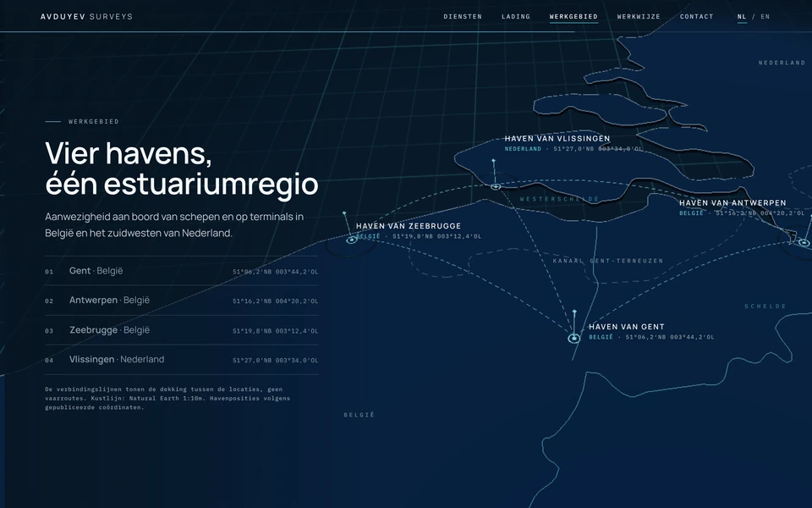
Task: Click the KANAAL GENT-TERNEUZEN label
Action: pyautogui.click(x=608, y=261)
